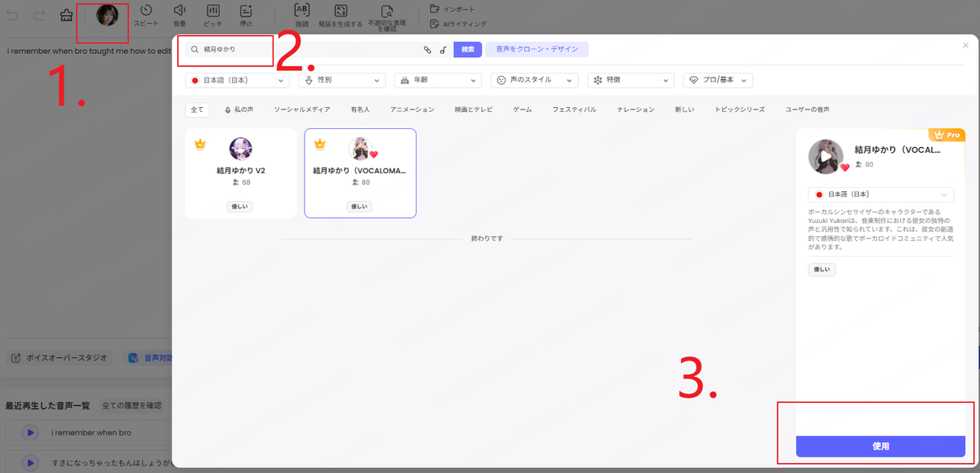Click the ボイスオーバースタジオ button
This screenshot has width=980, height=473.
tap(58, 358)
